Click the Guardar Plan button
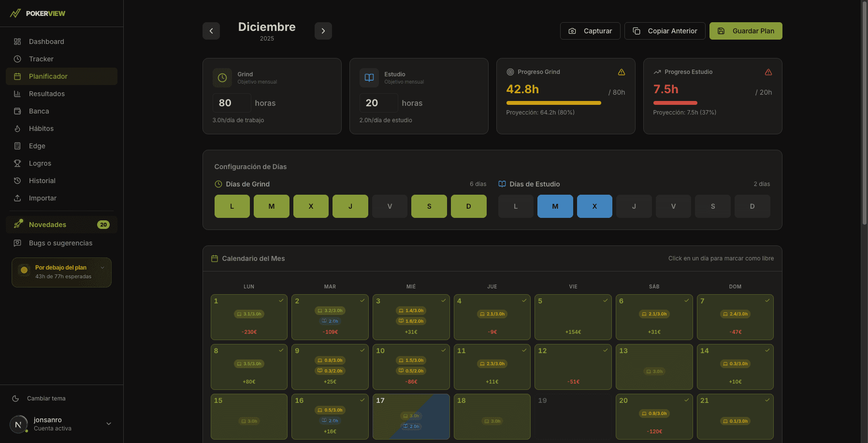The image size is (868, 443). point(746,31)
